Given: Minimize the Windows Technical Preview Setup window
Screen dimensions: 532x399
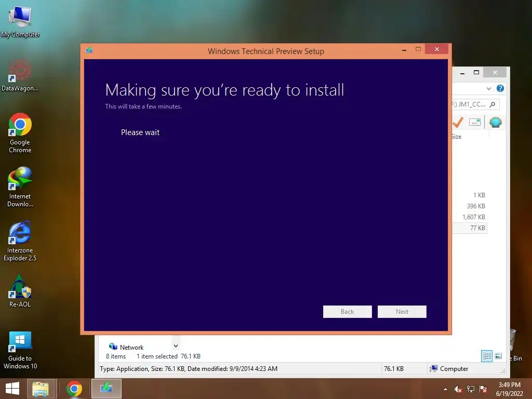Looking at the screenshot, I should click(404, 50).
